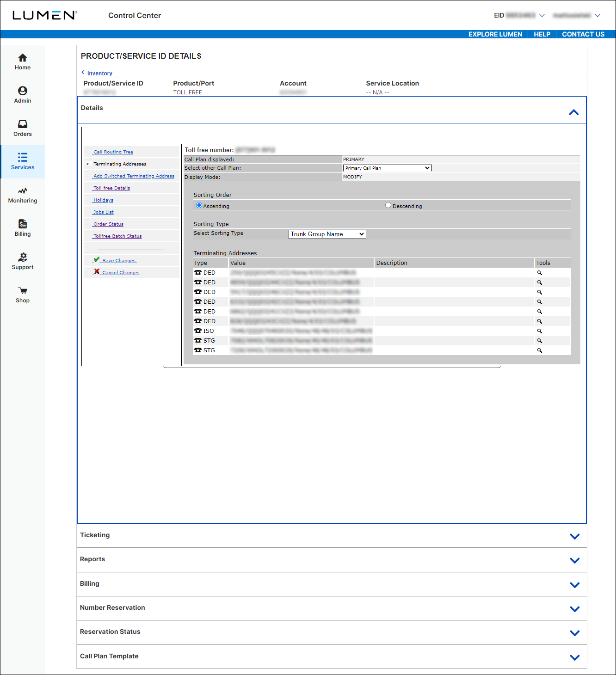Expand the Reports section
This screenshot has height=675, width=616.
pyautogui.click(x=575, y=560)
